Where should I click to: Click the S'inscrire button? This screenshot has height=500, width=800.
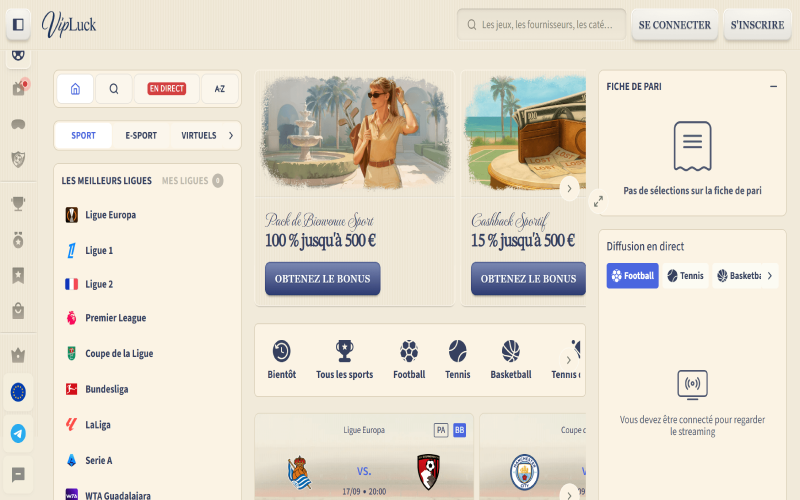[x=757, y=24]
